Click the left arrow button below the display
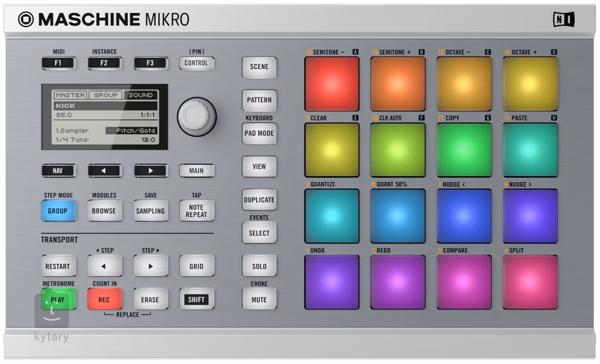This screenshot has height=364, width=600. 104,171
